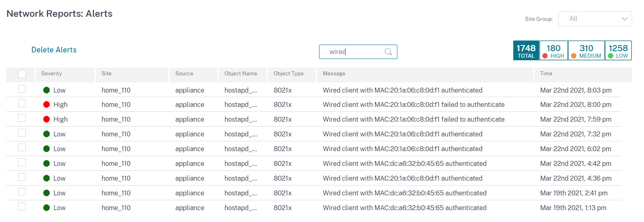Click the green Low dot at 2:41 pm
This screenshot has width=644, height=222.
coord(47,193)
